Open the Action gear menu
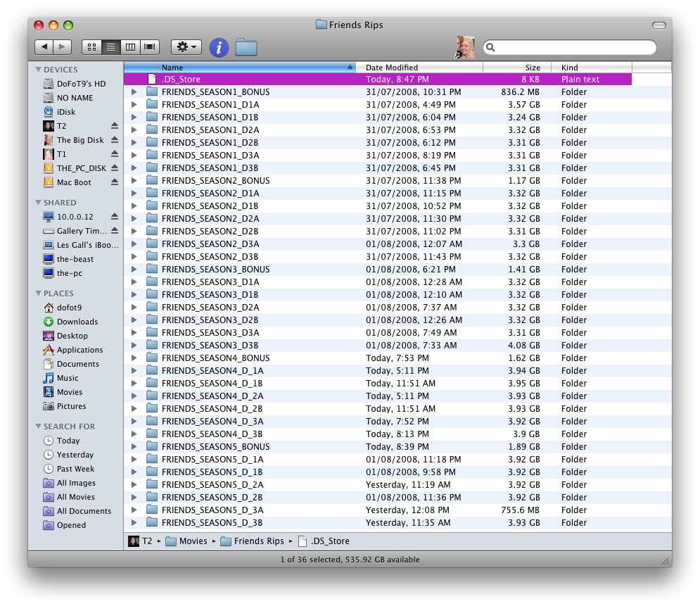Image resolution: width=700 pixels, height=606 pixels. (186, 47)
